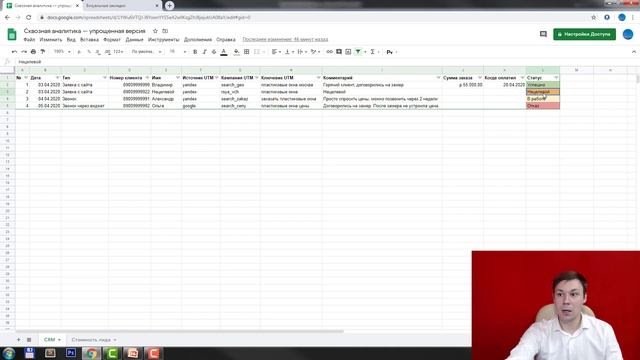The image size is (640, 360).
Task: Toggle Strikethrough formatting
Action: [214, 52]
